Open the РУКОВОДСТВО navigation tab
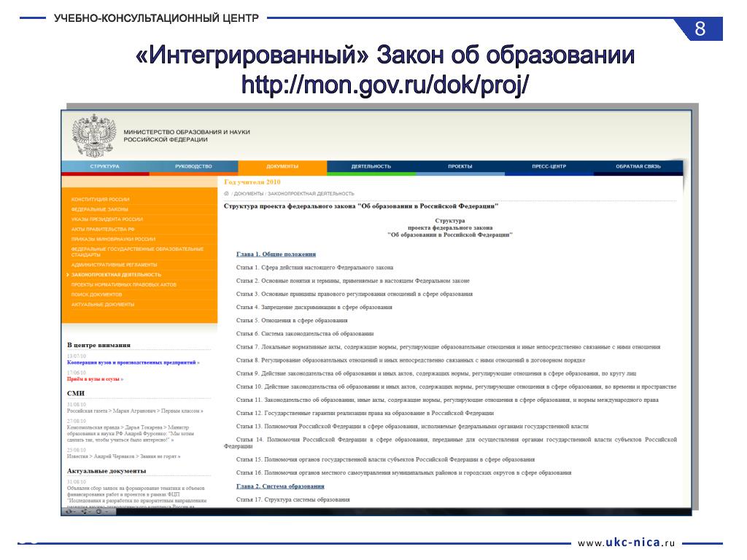 (x=193, y=167)
